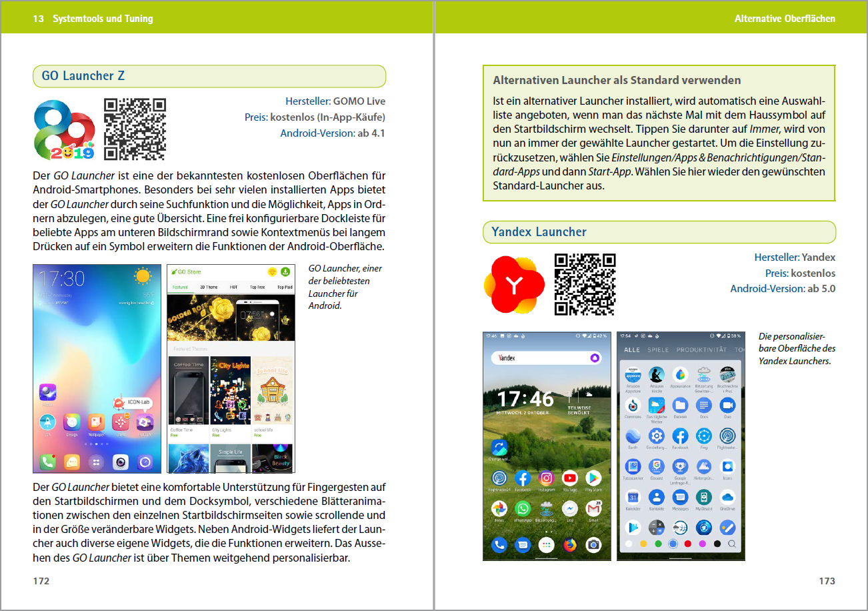Viewport: 868px width, 611px height.
Task: Open app drawer button in Yandex dock
Action: pos(547,545)
